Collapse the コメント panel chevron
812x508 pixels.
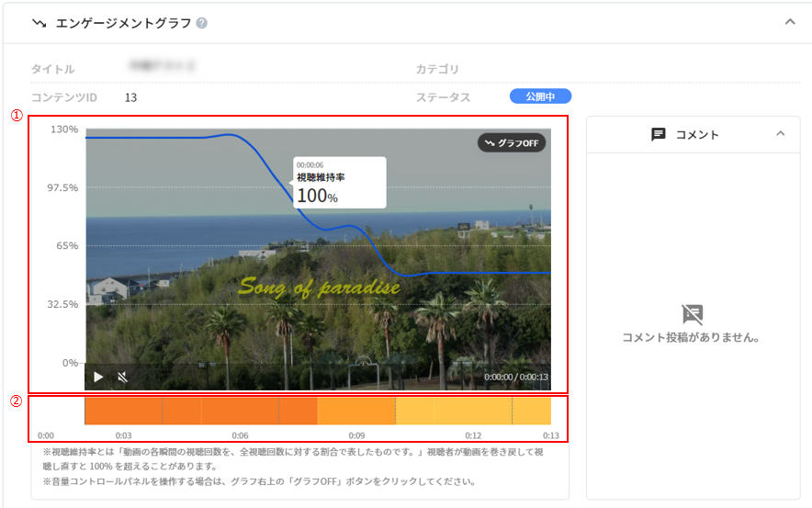781,134
